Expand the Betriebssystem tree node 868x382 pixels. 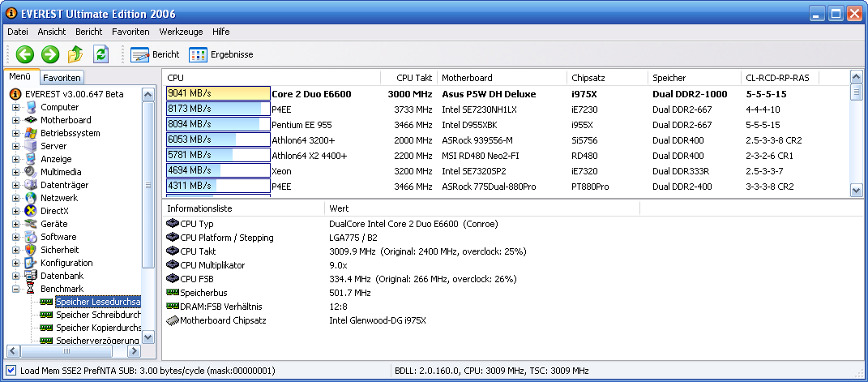[15, 134]
